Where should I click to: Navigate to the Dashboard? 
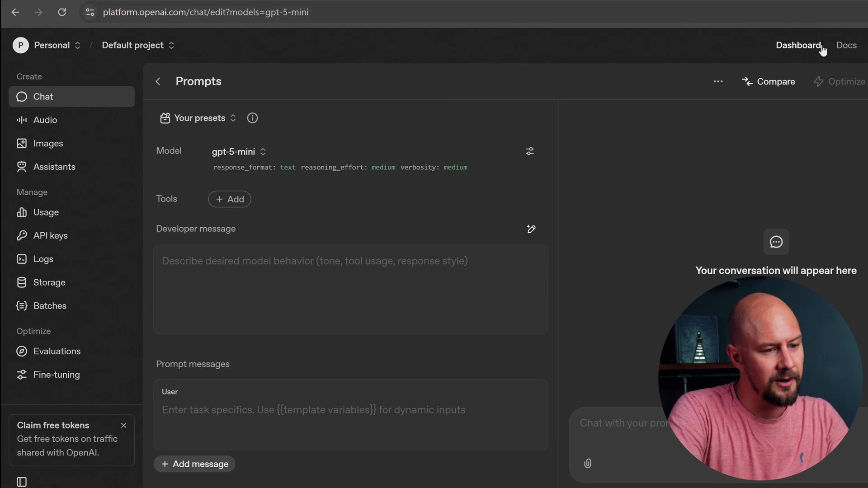point(799,45)
